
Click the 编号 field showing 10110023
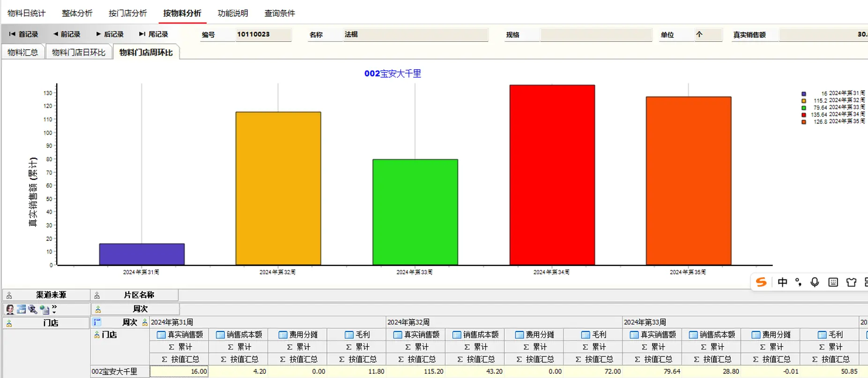(x=263, y=34)
